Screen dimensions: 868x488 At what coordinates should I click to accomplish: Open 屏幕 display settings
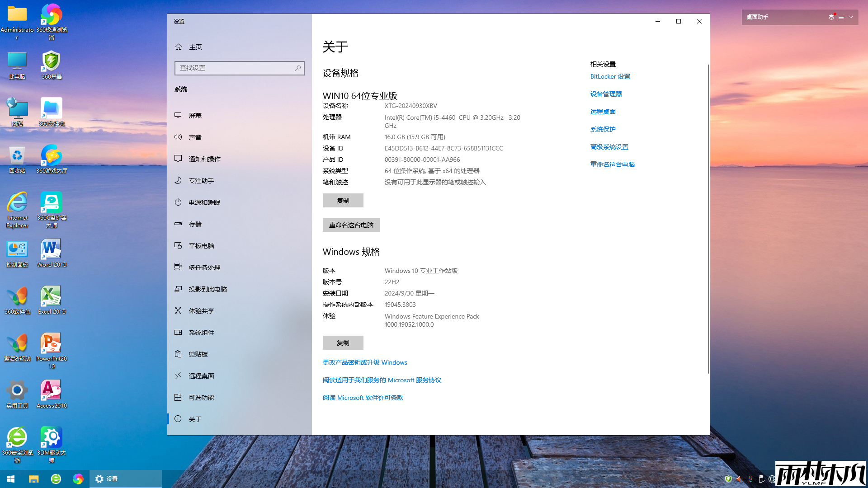click(x=240, y=116)
